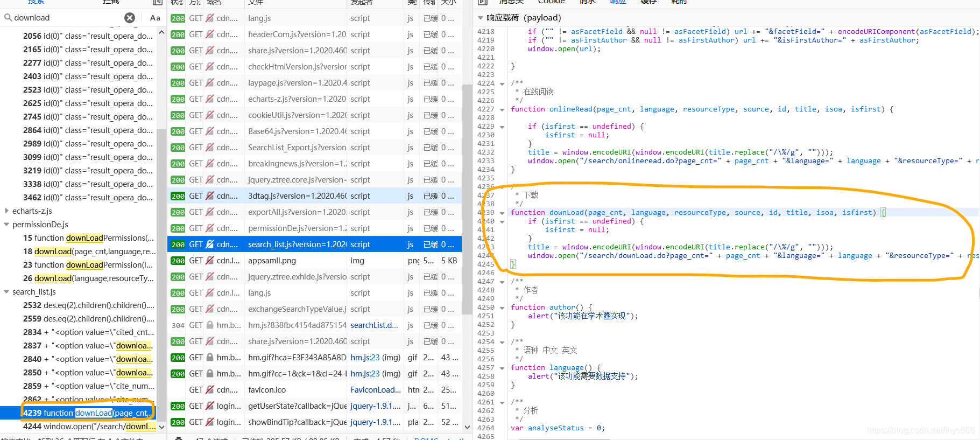
Task: Open the Cookie tab in details panel
Action: [551, 2]
